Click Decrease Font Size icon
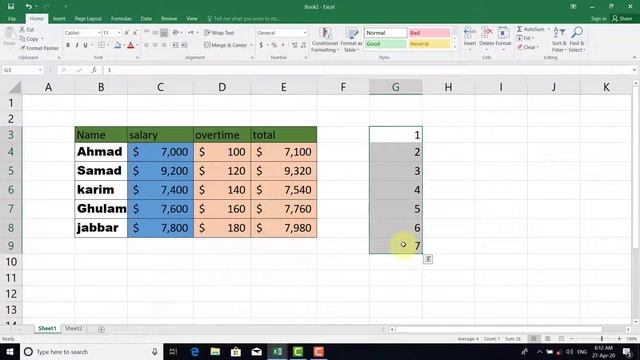This screenshot has height=360, width=640. pos(135,33)
